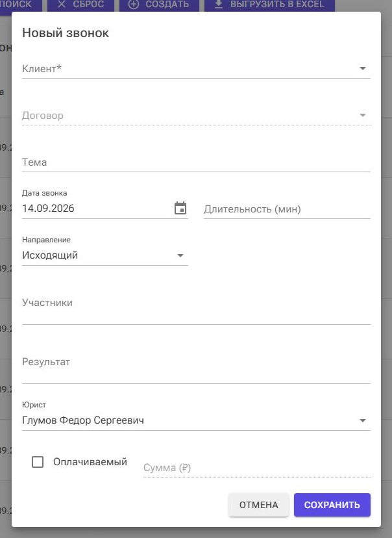Click the X icon on СБРОС button

(x=62, y=5)
